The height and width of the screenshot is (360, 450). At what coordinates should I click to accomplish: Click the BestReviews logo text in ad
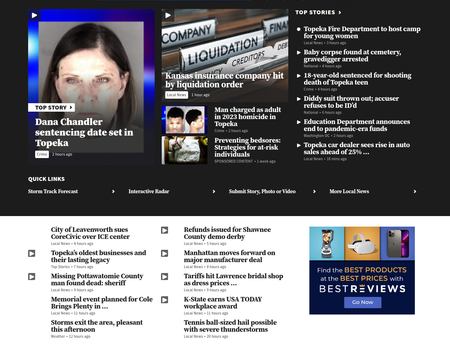(x=362, y=289)
